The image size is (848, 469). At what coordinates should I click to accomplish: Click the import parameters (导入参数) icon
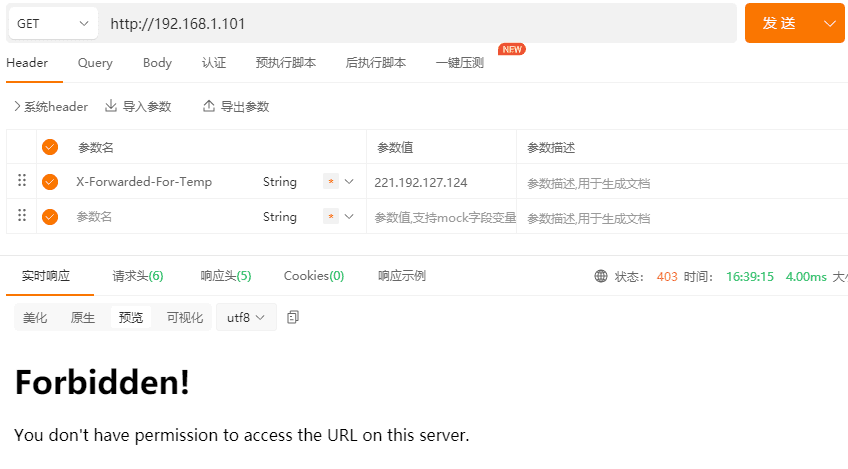pyautogui.click(x=111, y=106)
